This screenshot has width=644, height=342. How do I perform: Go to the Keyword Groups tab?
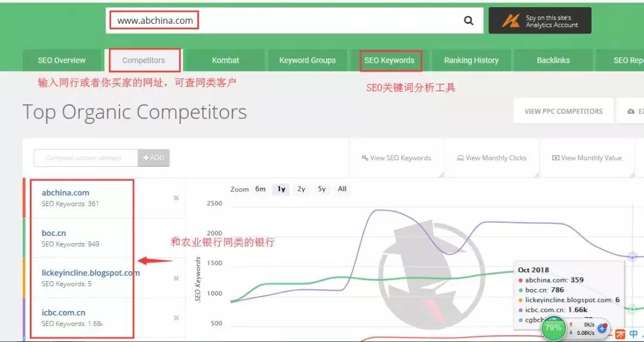click(307, 60)
